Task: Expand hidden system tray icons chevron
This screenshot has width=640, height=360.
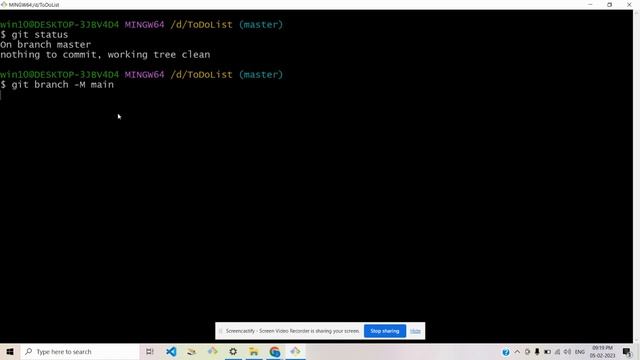Action: [517, 352]
